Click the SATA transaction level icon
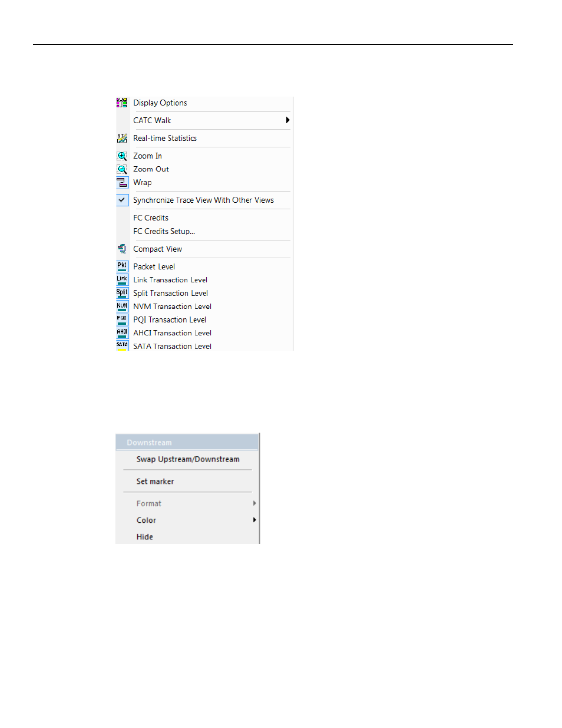This screenshot has height=728, width=562. click(122, 345)
